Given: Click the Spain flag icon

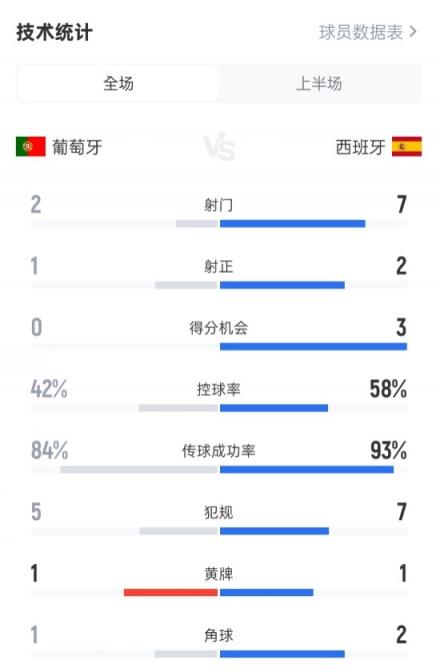Looking at the screenshot, I should point(407,147).
